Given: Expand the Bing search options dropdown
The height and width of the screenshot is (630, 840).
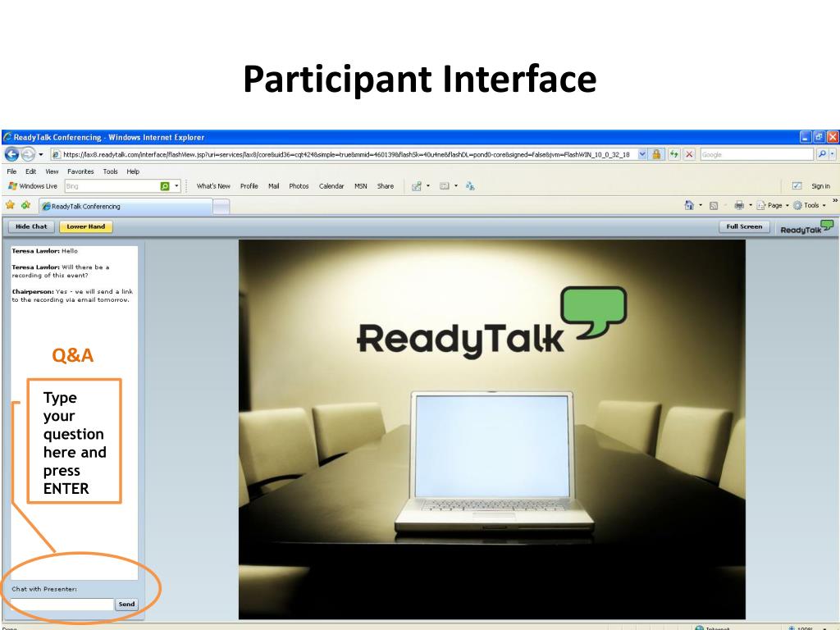Looking at the screenshot, I should pos(176,186).
